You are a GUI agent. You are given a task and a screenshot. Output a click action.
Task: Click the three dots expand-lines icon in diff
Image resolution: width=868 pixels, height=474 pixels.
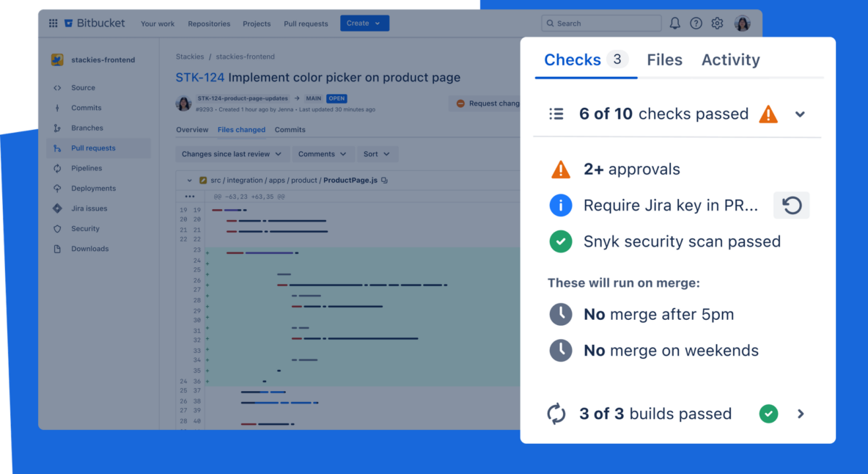click(x=190, y=197)
